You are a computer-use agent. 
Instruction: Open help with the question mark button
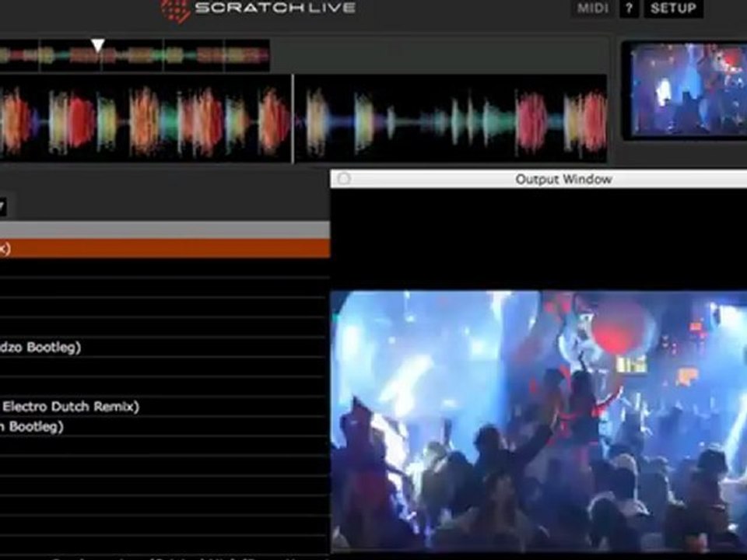pos(629,8)
